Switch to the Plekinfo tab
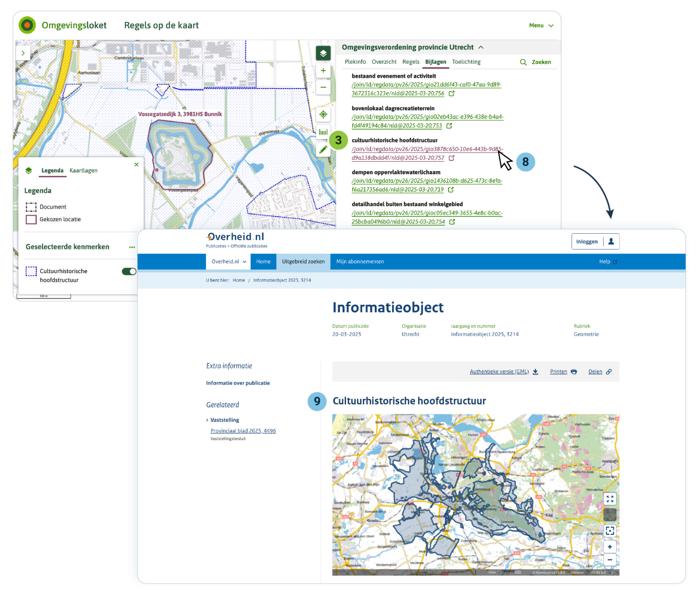This screenshot has height=594, width=700. [355, 62]
